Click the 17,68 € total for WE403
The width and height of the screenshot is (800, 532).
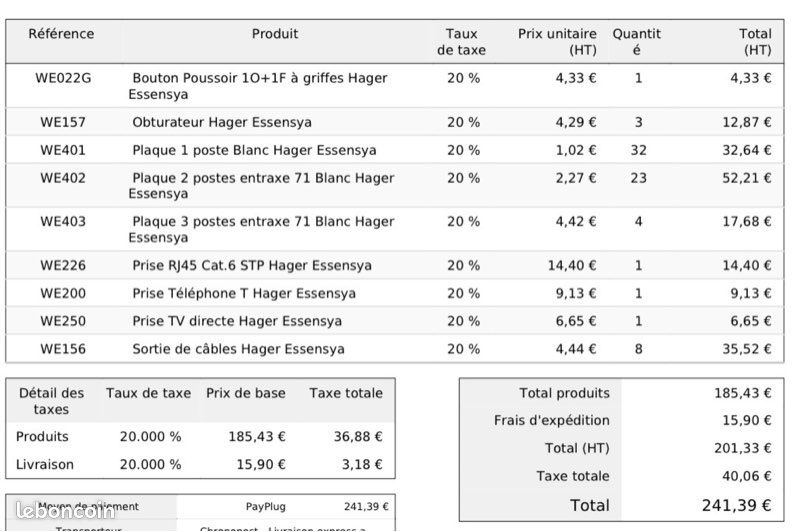pos(746,222)
